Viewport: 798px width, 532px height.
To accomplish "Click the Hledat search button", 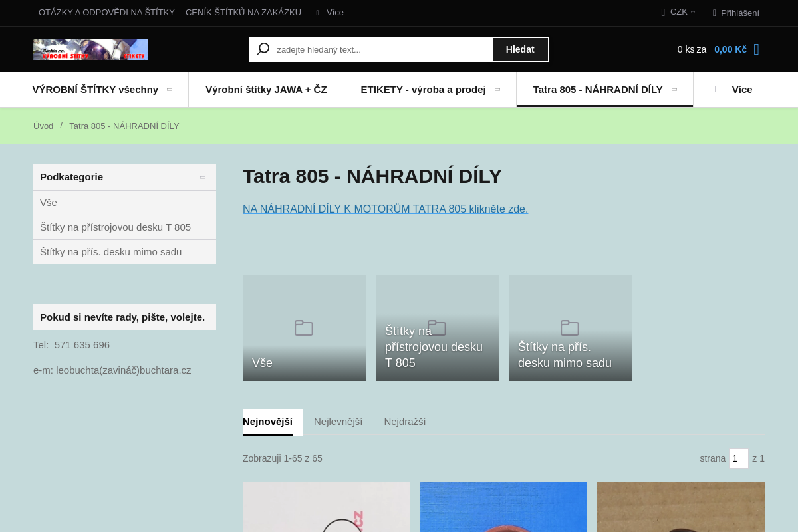I will coord(520,49).
